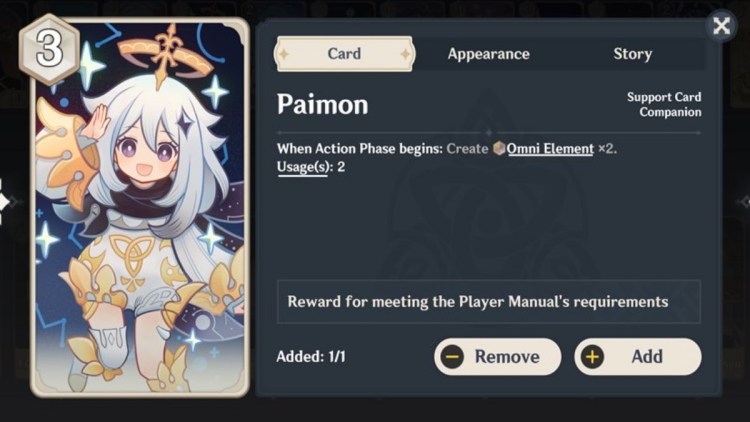This screenshot has height=422, width=750.
Task: Select the Card tab
Action: tap(344, 54)
